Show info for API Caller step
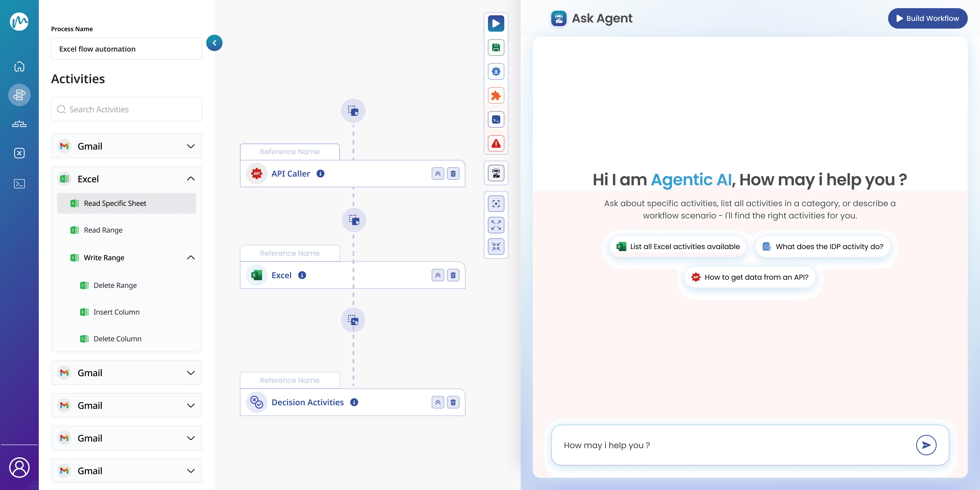The image size is (980, 490). [x=321, y=174]
